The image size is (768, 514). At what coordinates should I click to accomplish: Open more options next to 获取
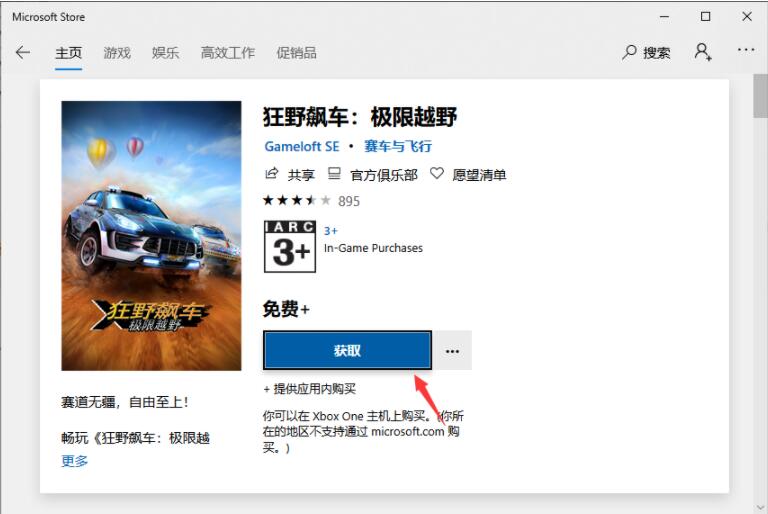(453, 351)
